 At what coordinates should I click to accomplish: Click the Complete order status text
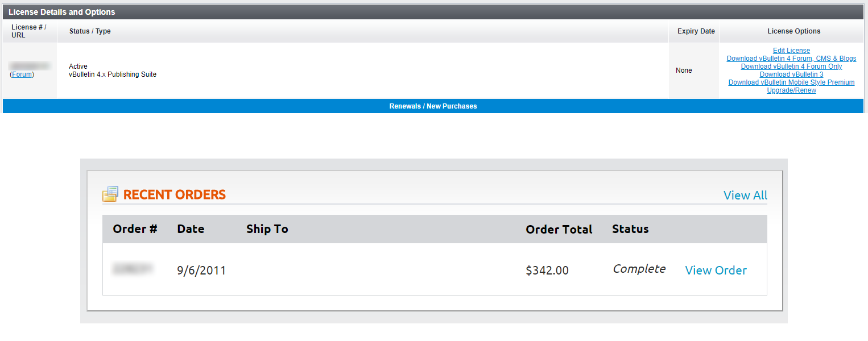point(639,269)
